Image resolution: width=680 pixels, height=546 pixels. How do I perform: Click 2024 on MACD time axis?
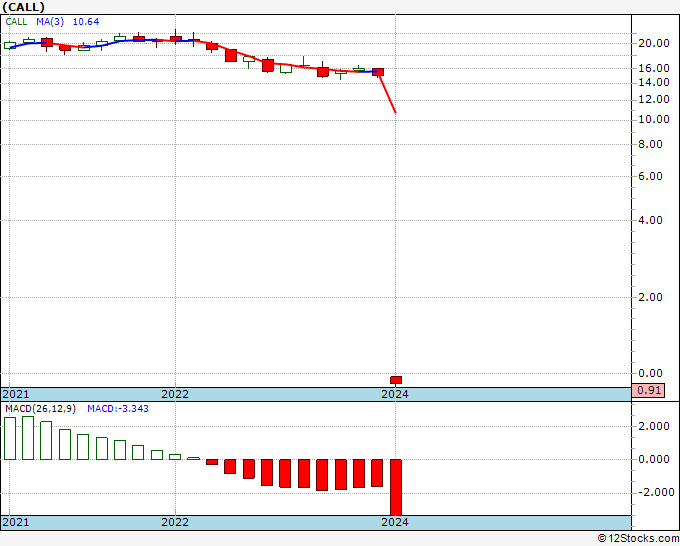click(395, 522)
